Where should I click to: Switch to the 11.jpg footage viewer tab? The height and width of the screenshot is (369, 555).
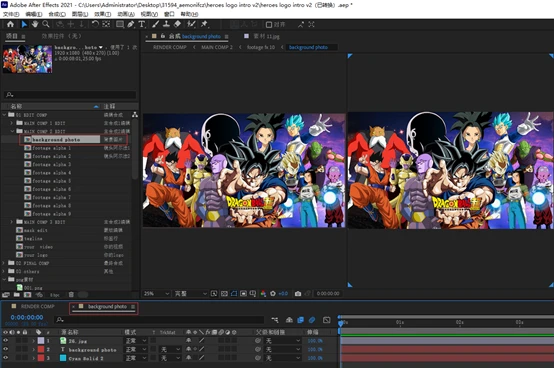pos(266,36)
